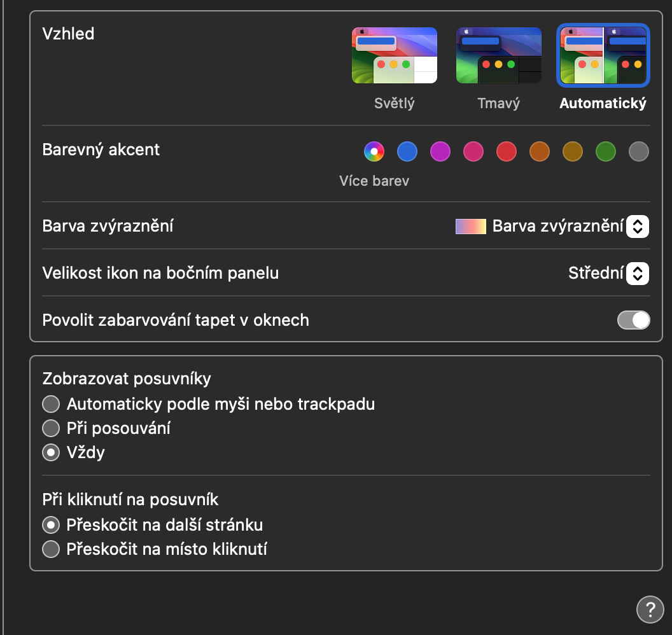The width and height of the screenshot is (672, 635).
Task: Select the Světlý appearance thumbnail
Action: tap(395, 56)
